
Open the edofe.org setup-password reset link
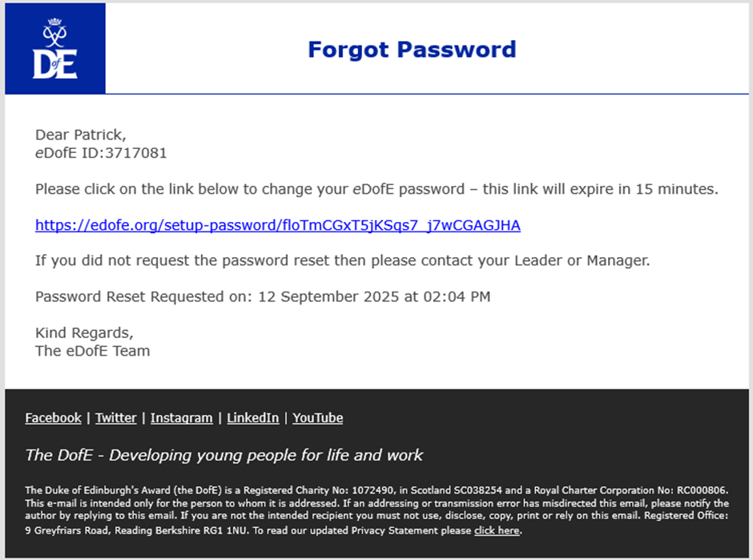click(277, 225)
